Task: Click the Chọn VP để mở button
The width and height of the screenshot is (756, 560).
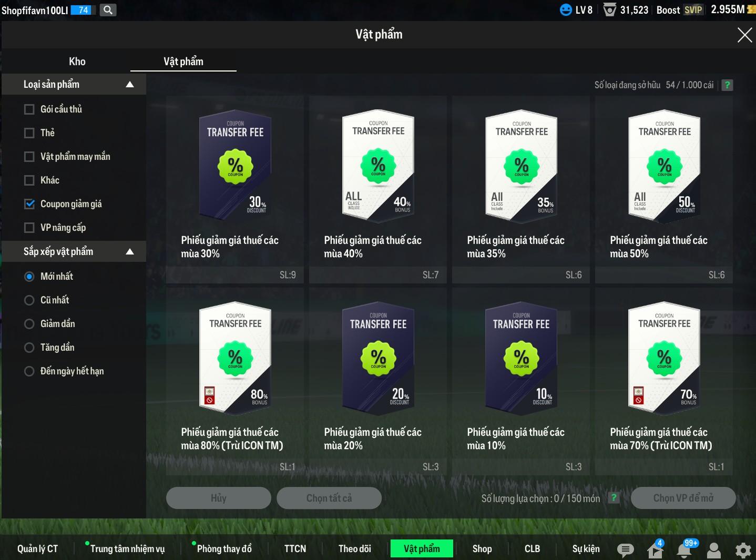Action: click(683, 498)
